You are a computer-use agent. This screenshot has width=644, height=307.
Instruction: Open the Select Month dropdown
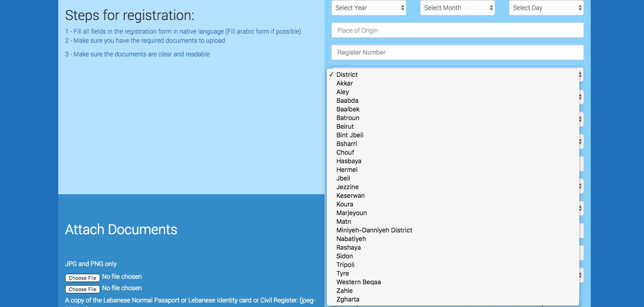pos(457,8)
